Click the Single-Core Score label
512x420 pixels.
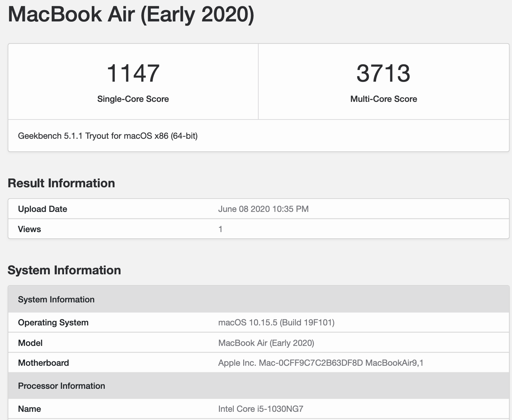click(133, 99)
